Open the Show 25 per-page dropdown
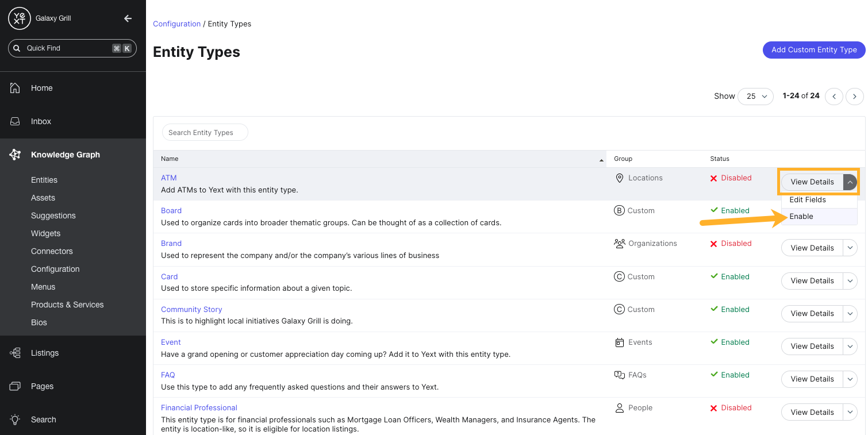Viewport: 868px width, 435px height. [756, 97]
